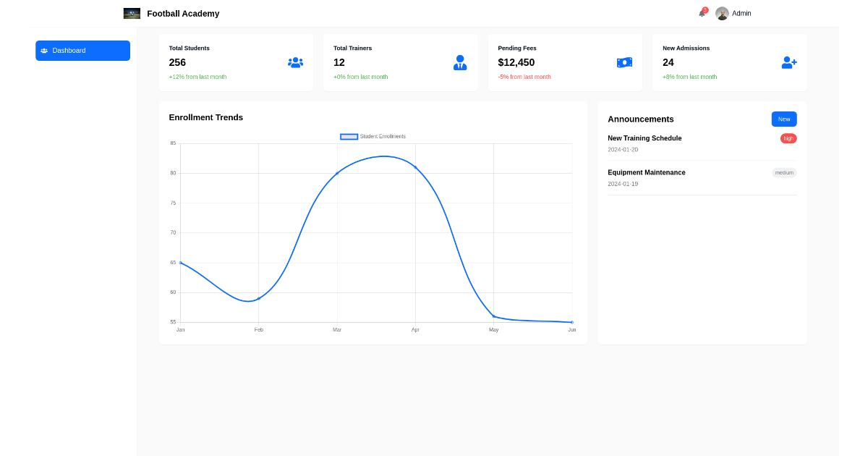Viewport: 868px width, 456px height.
Task: Click the Pending Fees money icon
Action: click(624, 62)
